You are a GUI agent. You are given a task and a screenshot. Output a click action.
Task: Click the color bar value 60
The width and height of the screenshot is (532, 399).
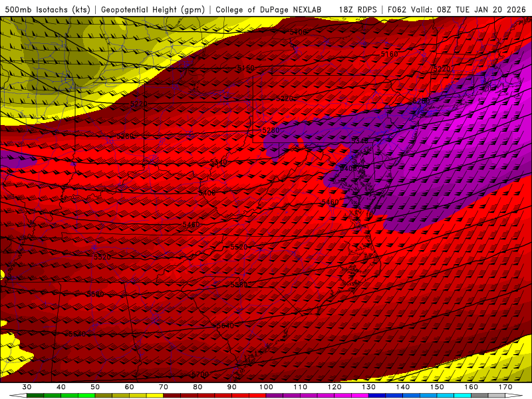click(129, 387)
